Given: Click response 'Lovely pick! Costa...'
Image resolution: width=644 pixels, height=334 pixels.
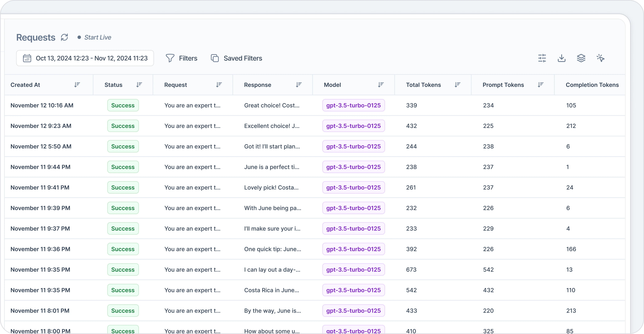Looking at the screenshot, I should pos(271,187).
